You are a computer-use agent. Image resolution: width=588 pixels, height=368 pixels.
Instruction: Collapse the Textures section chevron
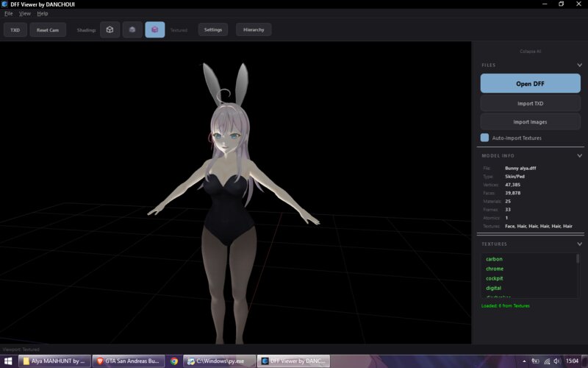579,244
